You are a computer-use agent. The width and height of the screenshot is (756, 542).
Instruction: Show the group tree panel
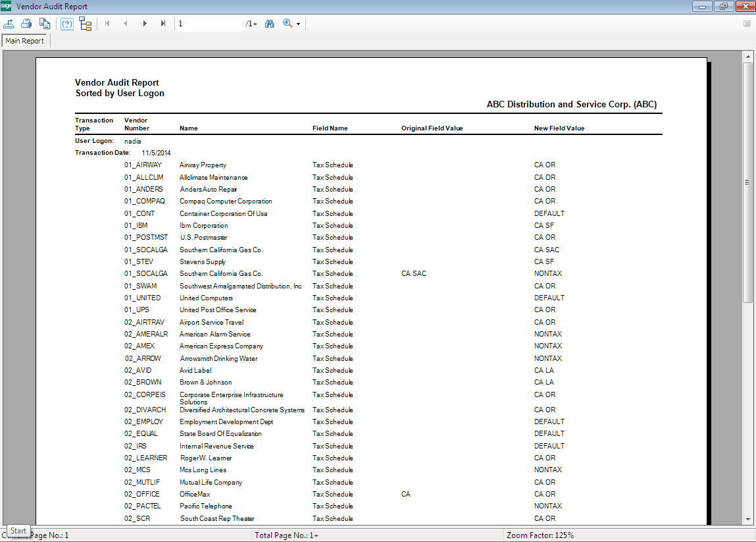(x=86, y=24)
